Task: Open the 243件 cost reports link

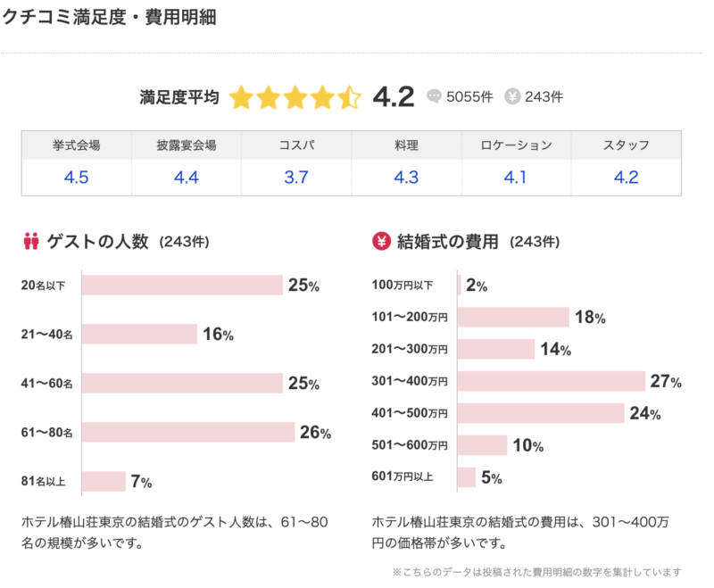Action: (x=544, y=96)
